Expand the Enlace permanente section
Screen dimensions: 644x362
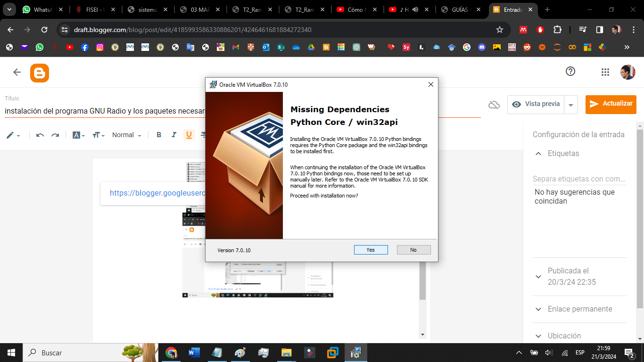[538, 309]
